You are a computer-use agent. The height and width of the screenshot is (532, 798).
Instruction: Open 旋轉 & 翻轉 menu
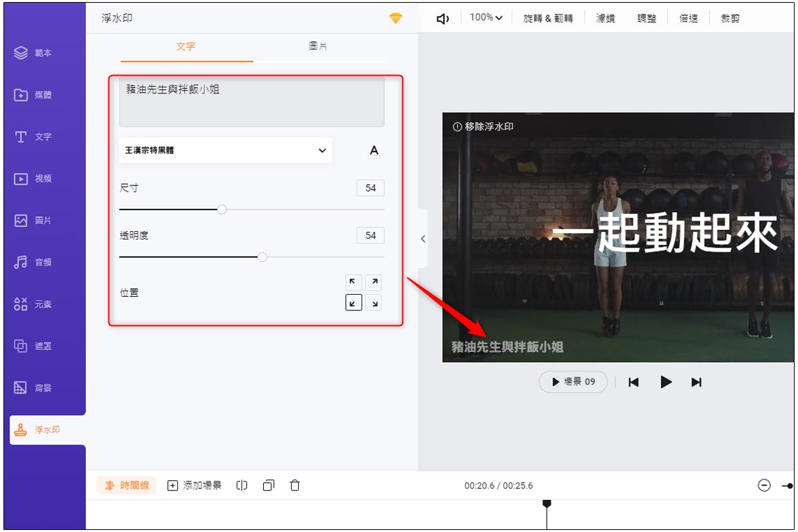548,18
